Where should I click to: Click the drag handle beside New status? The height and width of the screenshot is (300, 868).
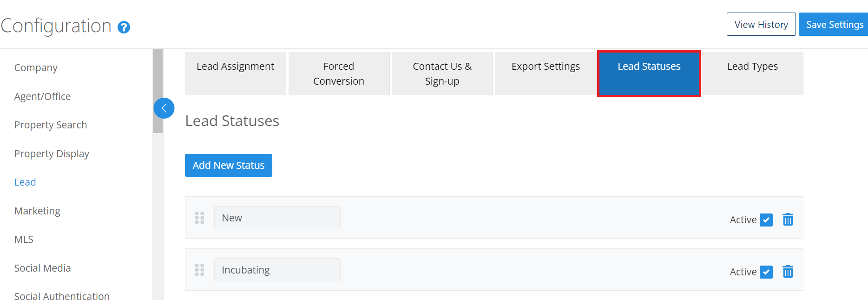[199, 218]
